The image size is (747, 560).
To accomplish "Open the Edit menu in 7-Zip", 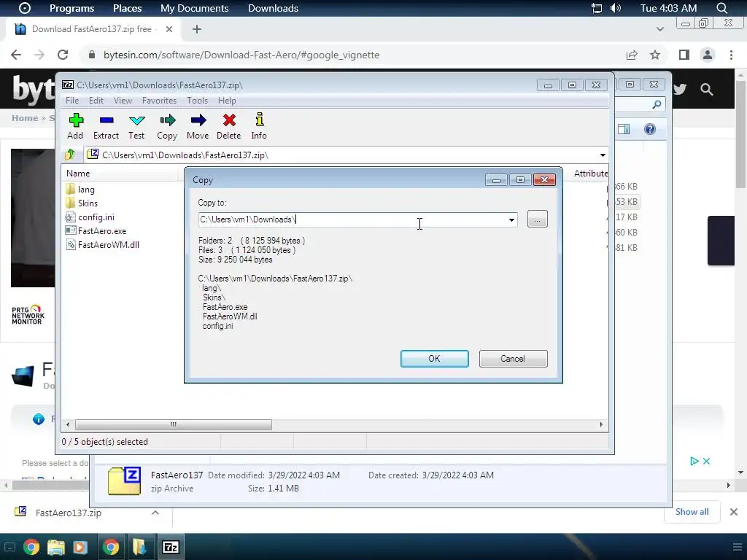I will click(x=96, y=101).
